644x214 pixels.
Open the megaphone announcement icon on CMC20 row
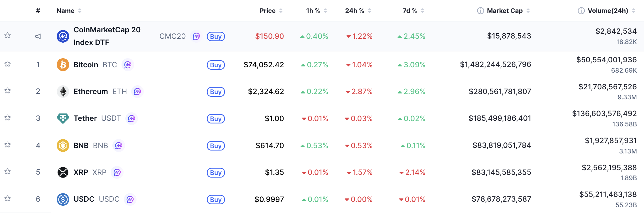pyautogui.click(x=38, y=36)
